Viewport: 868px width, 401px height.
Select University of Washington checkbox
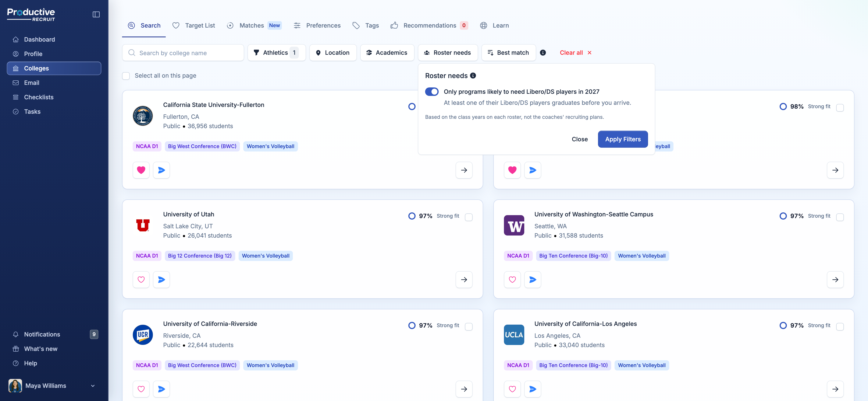click(840, 217)
